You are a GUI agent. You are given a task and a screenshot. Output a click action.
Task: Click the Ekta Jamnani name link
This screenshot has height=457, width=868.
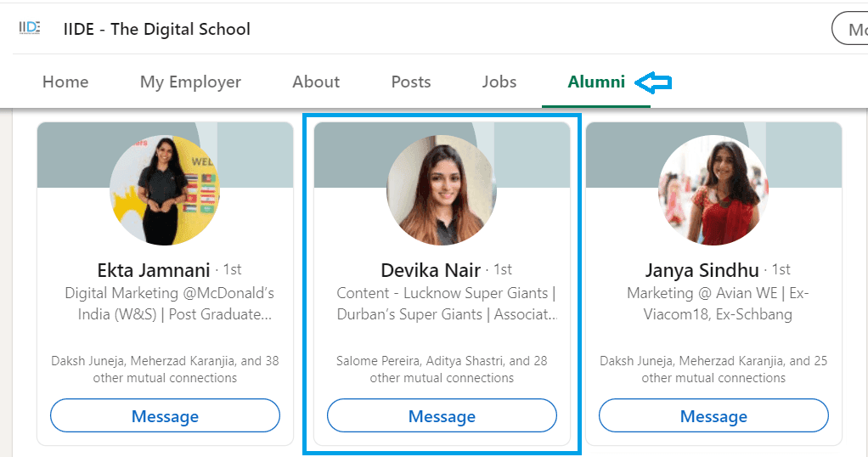[x=154, y=270]
